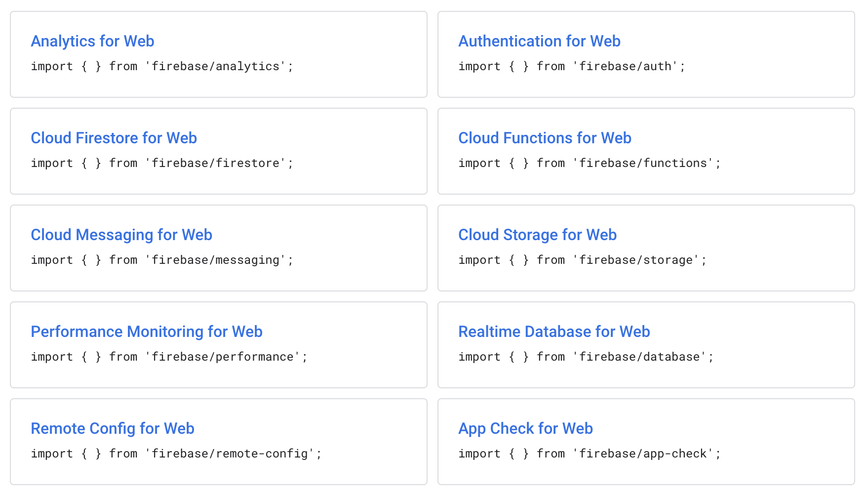Click the 'firebase/performance' import code line
Screen dimensions: 868x497
[x=169, y=357]
